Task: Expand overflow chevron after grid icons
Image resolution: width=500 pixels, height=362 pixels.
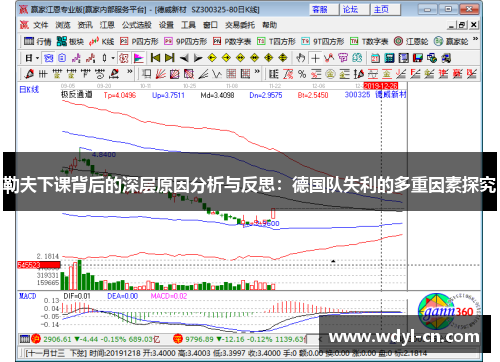Action: pos(257,71)
